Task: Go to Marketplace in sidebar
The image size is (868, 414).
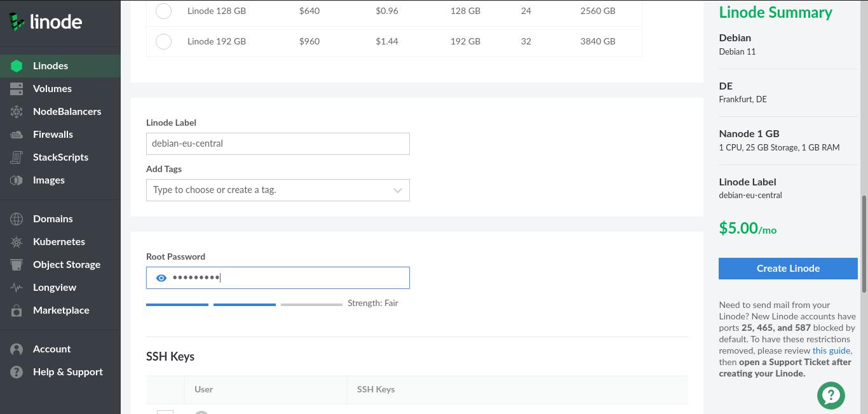Action: [61, 310]
